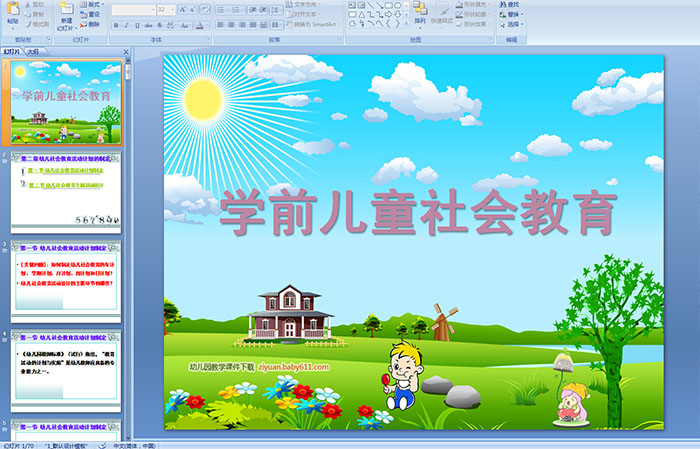Decrease font size with the small A icon

point(193,9)
